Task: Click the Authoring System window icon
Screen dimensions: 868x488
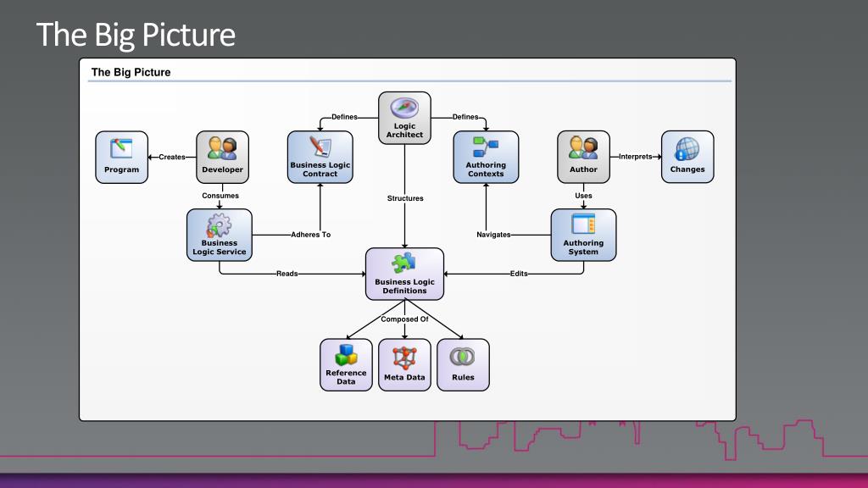Action: (x=583, y=225)
